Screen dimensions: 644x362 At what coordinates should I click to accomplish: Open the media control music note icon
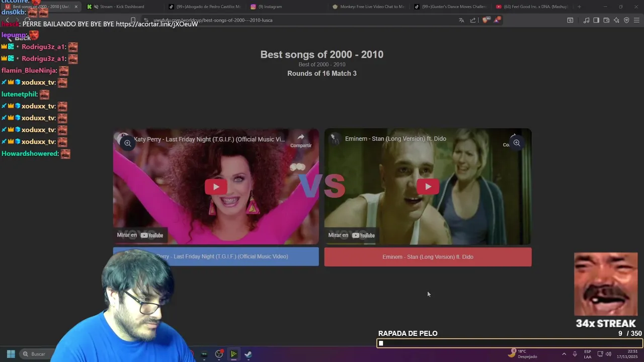pyautogui.click(x=586, y=20)
